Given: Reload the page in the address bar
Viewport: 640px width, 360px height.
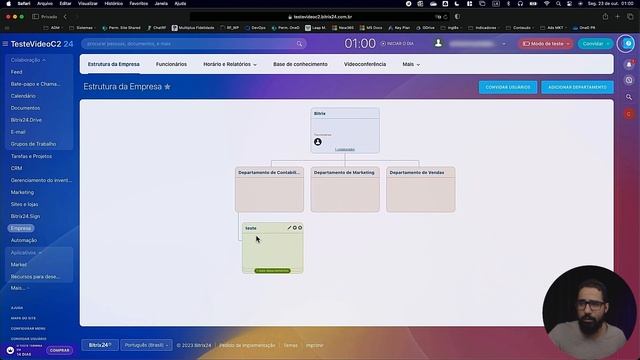Looking at the screenshot, I should pyautogui.click(x=445, y=17).
